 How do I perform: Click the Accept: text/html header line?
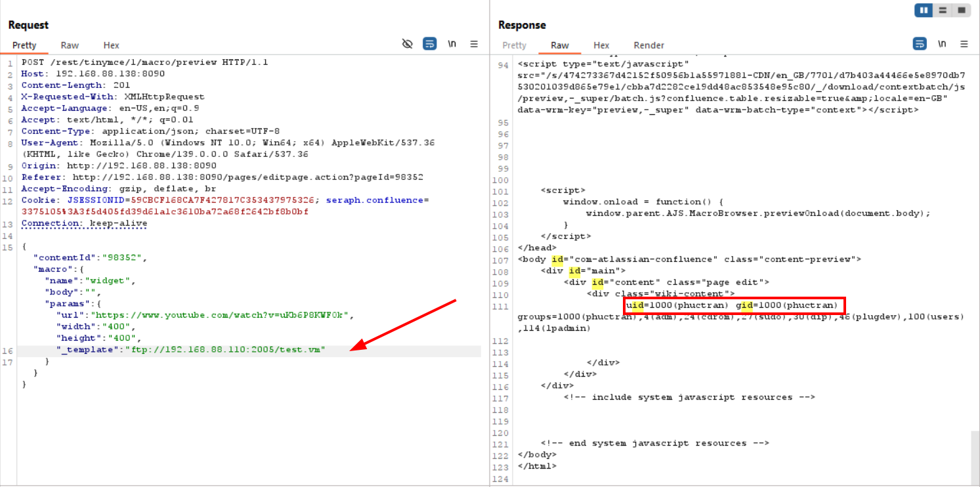click(x=108, y=120)
